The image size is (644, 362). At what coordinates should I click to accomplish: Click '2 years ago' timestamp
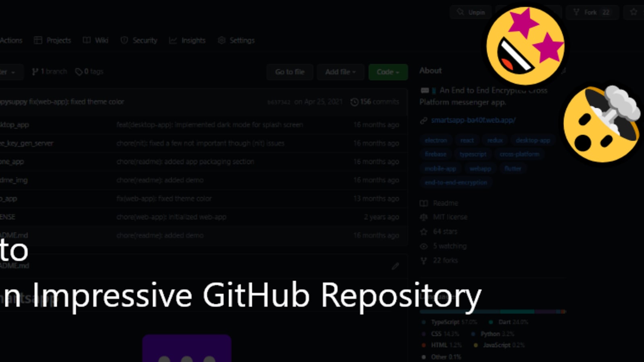[382, 217]
